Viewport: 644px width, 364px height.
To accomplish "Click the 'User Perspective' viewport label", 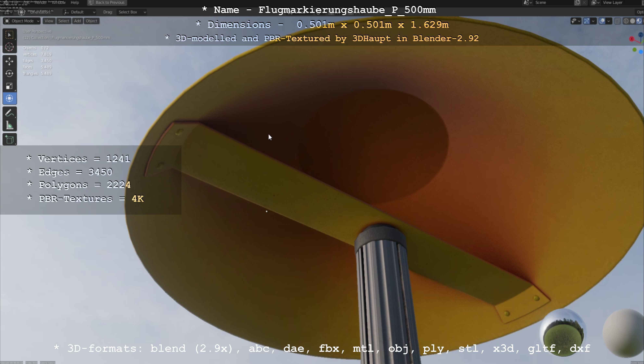I will [x=37, y=31].
